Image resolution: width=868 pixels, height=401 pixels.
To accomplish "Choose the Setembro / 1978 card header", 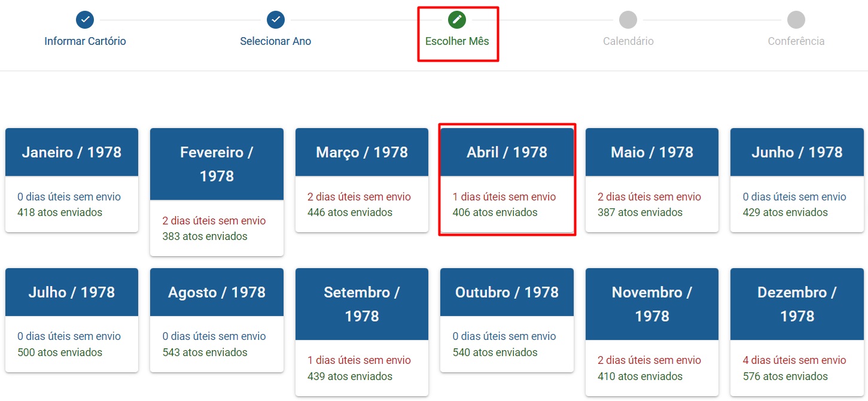I will [x=362, y=304].
